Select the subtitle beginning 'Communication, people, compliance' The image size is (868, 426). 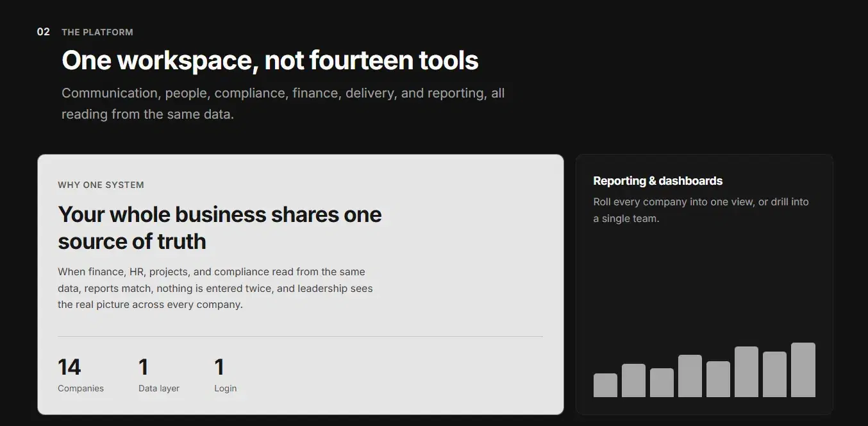point(283,104)
